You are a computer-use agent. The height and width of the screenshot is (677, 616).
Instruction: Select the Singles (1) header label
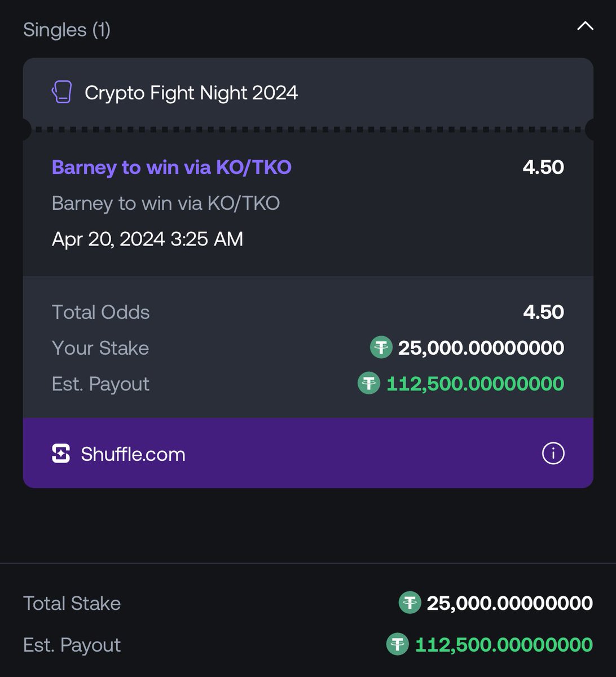[67, 29]
